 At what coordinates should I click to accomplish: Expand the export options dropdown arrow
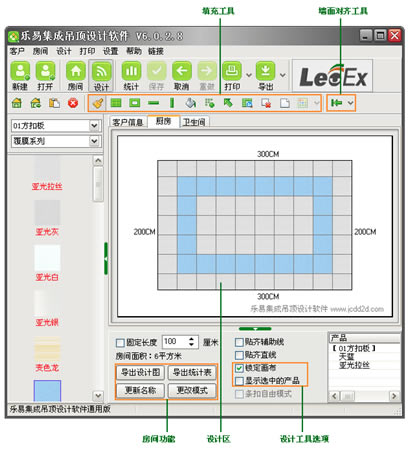coord(283,75)
